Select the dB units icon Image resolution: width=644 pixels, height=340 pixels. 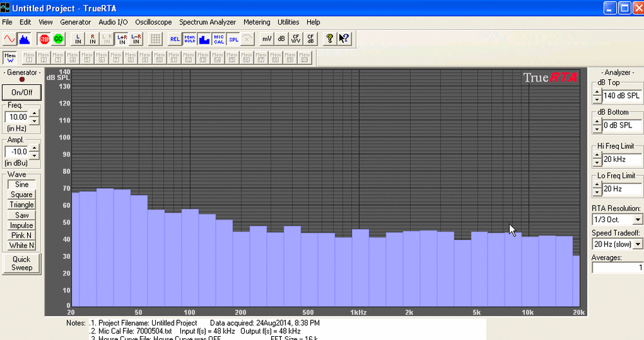281,39
